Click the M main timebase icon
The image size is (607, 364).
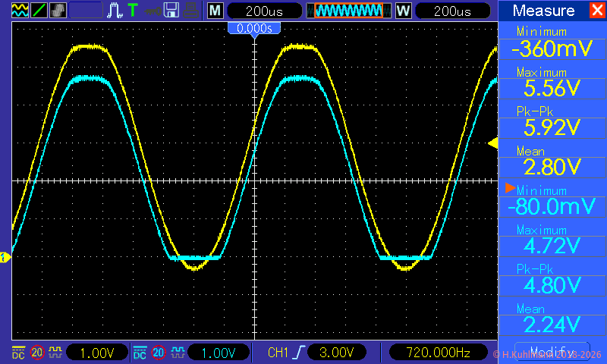click(x=215, y=11)
